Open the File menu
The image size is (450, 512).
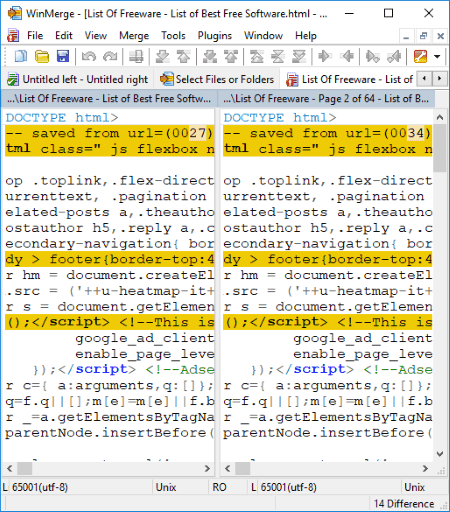pyautogui.click(x=35, y=35)
